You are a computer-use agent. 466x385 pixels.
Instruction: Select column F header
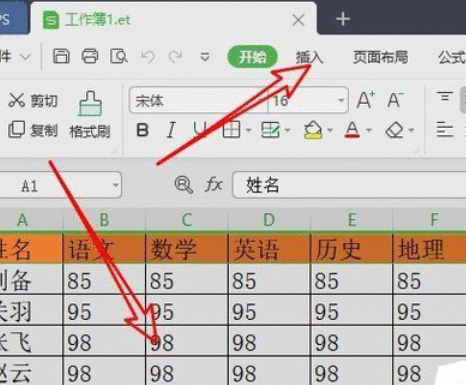click(x=430, y=219)
